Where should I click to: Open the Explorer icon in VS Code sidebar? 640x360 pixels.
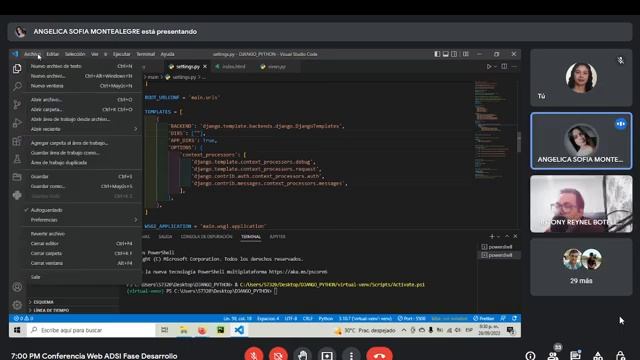pos(17,69)
